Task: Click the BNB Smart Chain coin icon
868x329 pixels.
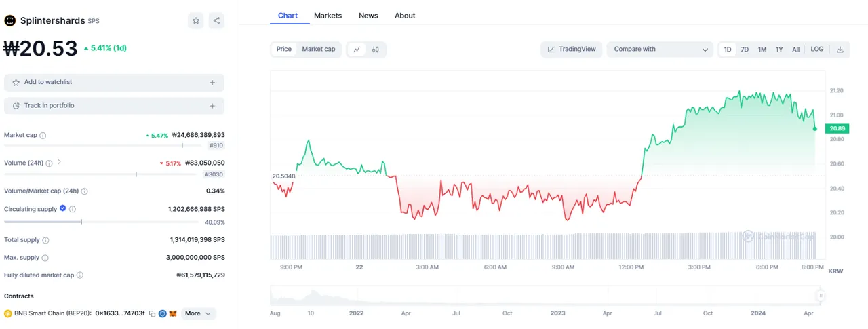Action: [x=8, y=313]
